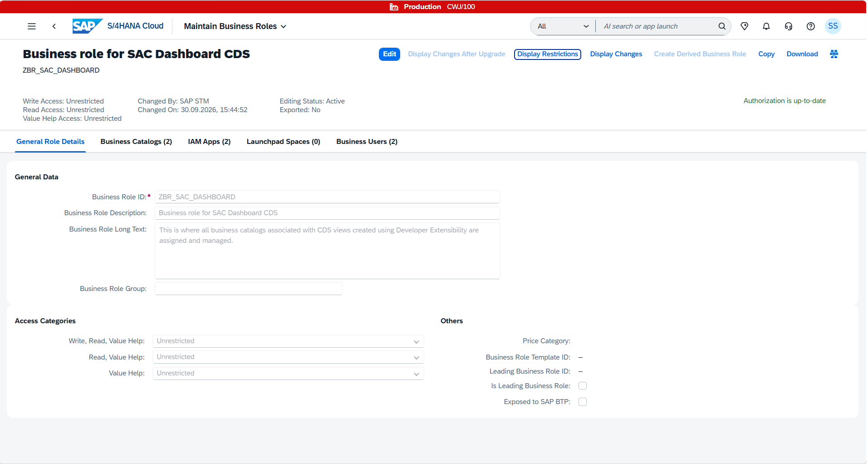Open Business Users (2) tab
868x464 pixels.
(367, 142)
